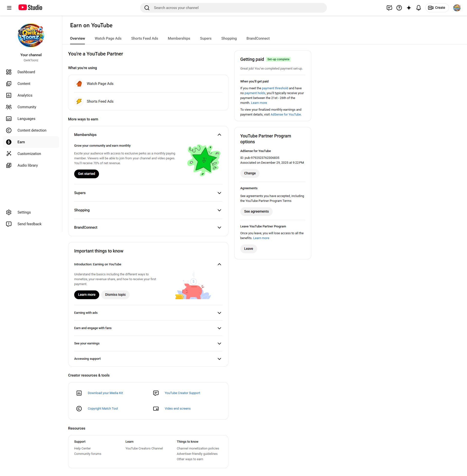467x476 pixels.
Task: Expand the BrandConnect section
Action: point(219,228)
